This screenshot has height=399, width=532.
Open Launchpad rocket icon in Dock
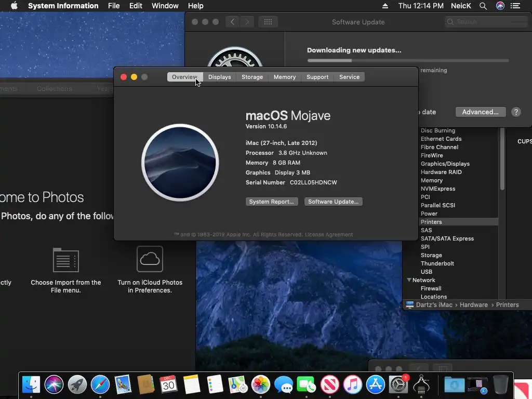click(x=77, y=384)
